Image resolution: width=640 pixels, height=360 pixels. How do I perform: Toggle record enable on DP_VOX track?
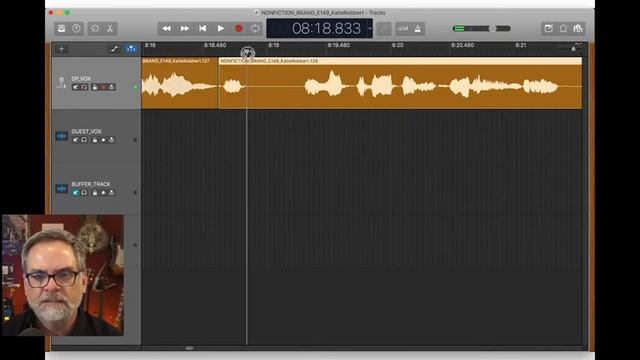[x=103, y=87]
